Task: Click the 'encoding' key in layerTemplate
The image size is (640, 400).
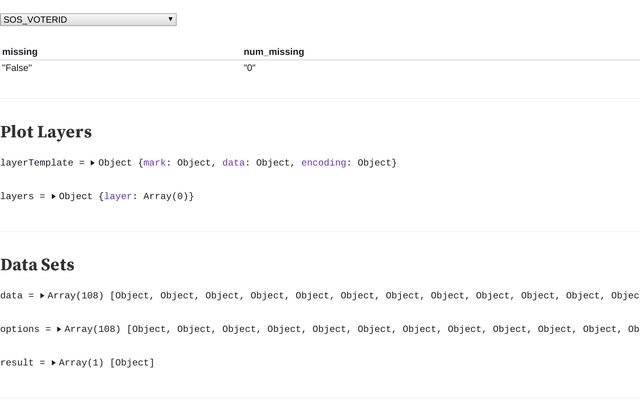Action: [x=324, y=163]
